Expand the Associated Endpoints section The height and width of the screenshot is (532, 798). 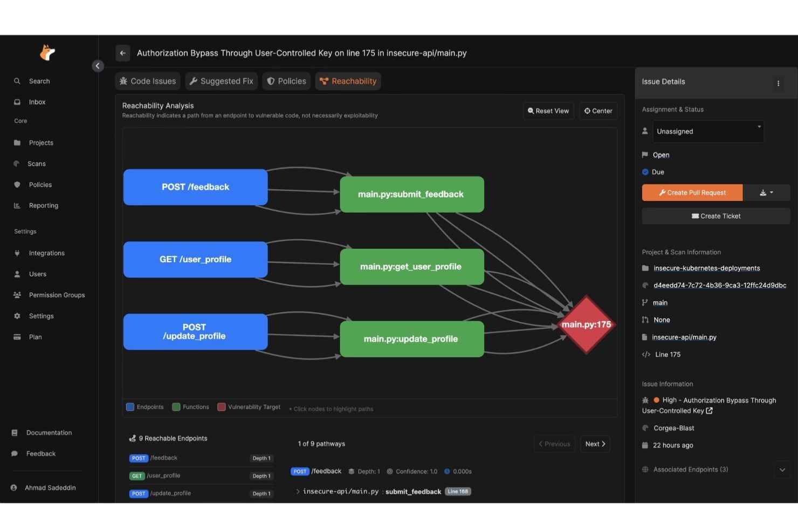click(782, 469)
